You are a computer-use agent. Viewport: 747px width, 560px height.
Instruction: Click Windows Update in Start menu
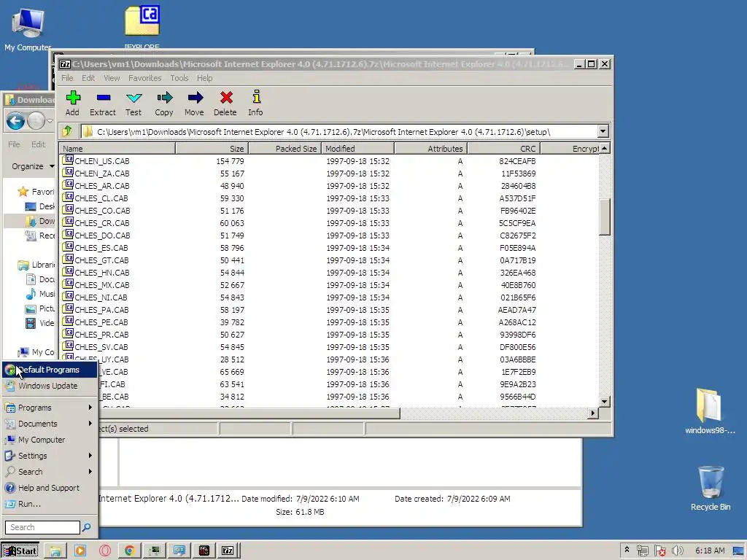point(50,386)
